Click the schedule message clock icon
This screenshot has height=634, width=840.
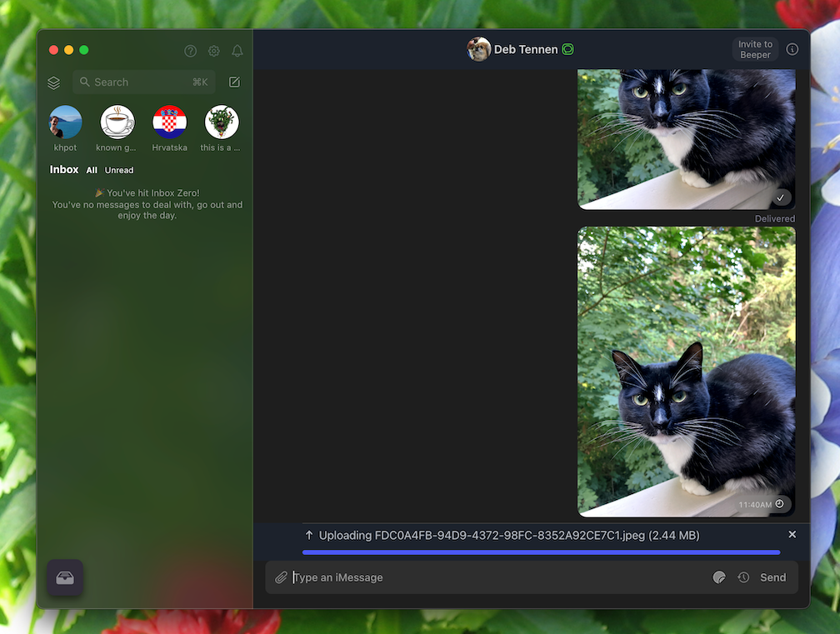[743, 577]
